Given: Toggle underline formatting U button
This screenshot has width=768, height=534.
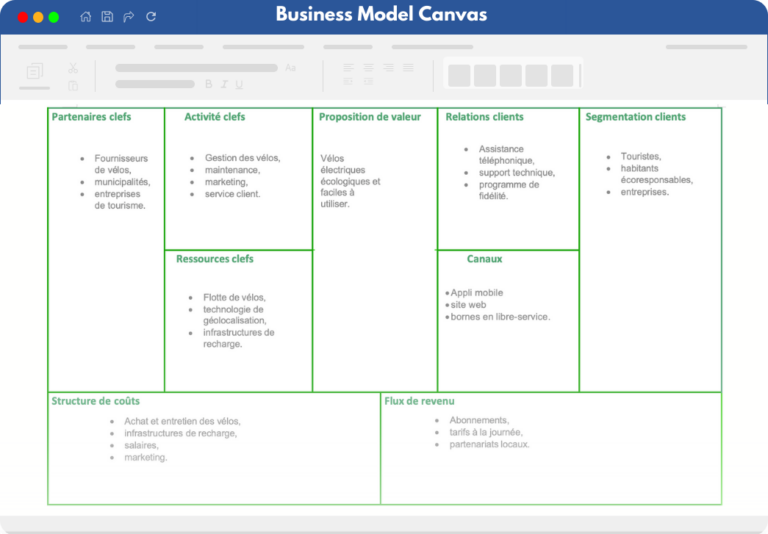Looking at the screenshot, I should point(239,84).
